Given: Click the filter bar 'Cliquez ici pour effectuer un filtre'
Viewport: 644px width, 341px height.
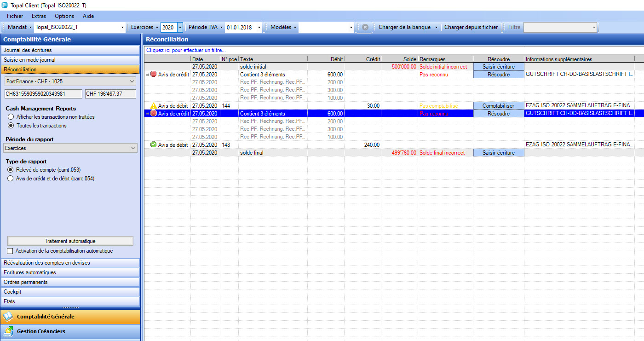Looking at the screenshot, I should [x=186, y=50].
